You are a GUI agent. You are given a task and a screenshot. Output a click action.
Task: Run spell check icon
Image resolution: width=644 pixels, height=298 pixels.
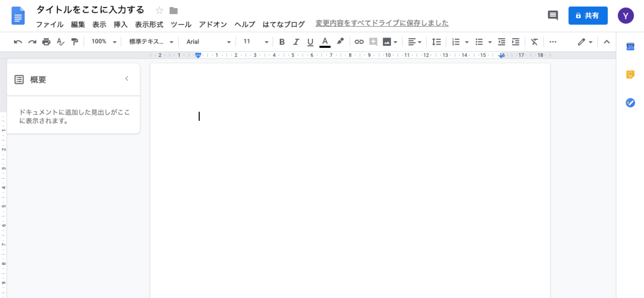click(x=61, y=42)
